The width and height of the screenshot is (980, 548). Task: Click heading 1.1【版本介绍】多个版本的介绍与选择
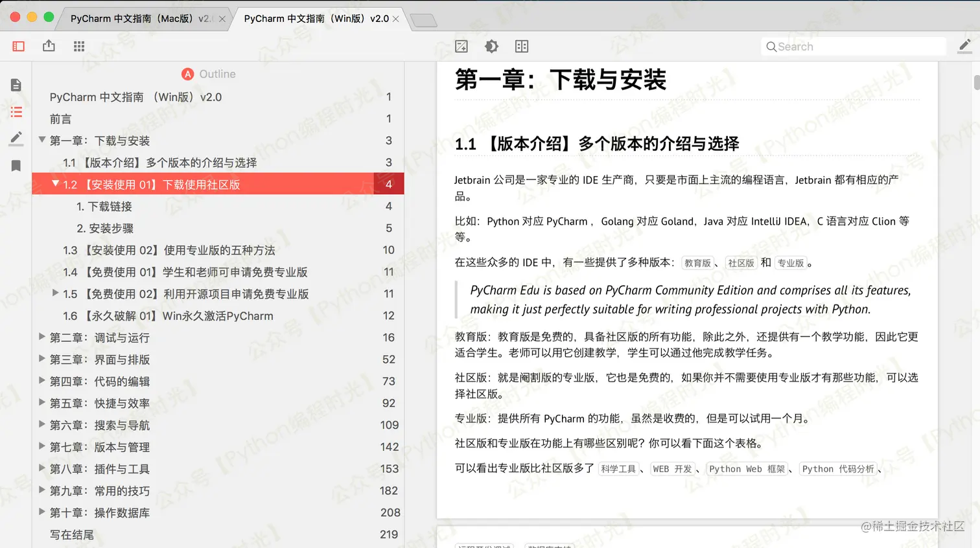(x=597, y=143)
